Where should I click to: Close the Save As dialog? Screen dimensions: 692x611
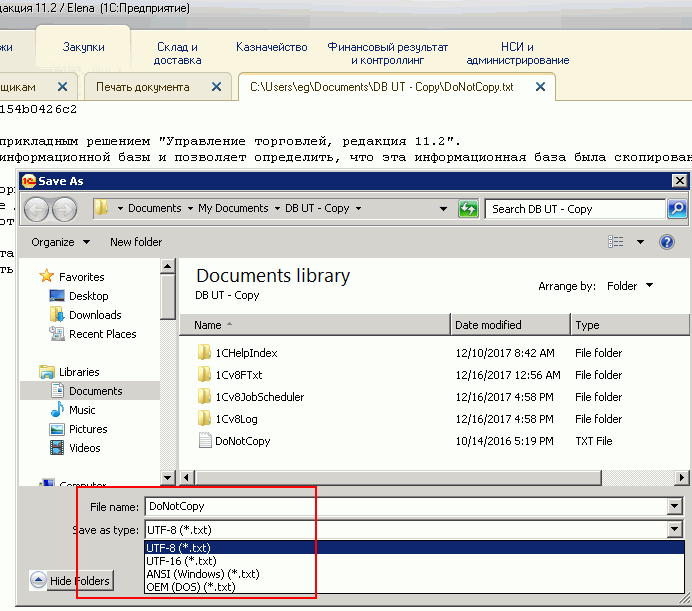pos(679,181)
